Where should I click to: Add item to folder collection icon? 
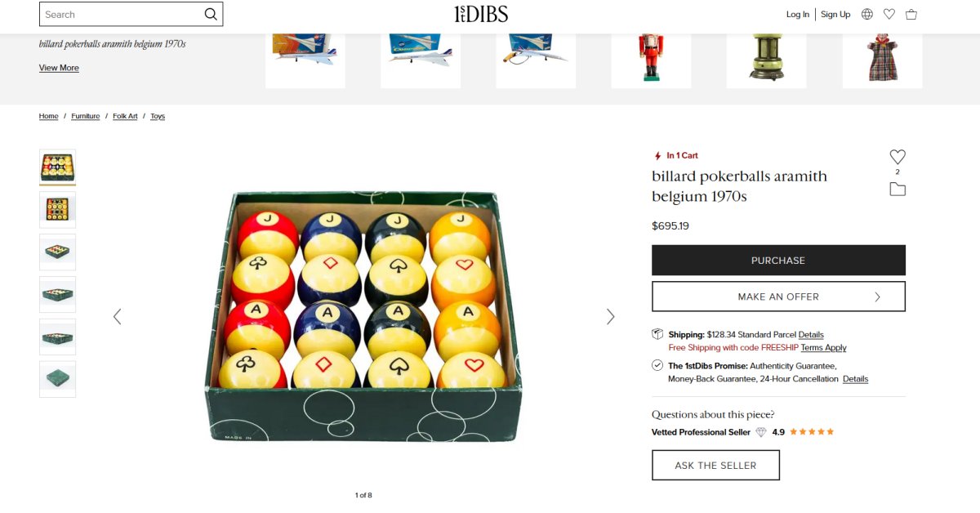point(898,190)
